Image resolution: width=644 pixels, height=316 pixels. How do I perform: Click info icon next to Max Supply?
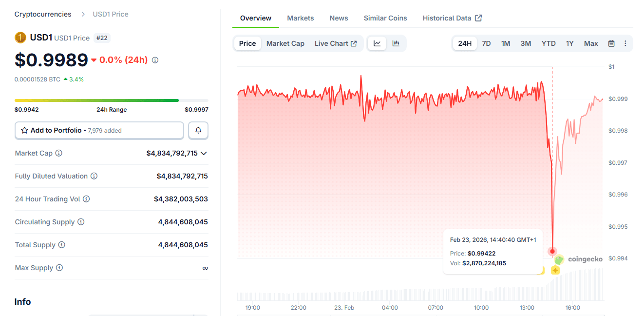[x=59, y=268]
